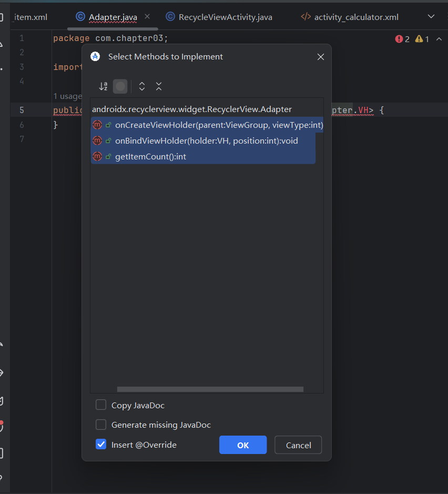This screenshot has height=494, width=448.
Task: Click the androidx RecyclerView.Adapter class node
Action: pos(192,109)
